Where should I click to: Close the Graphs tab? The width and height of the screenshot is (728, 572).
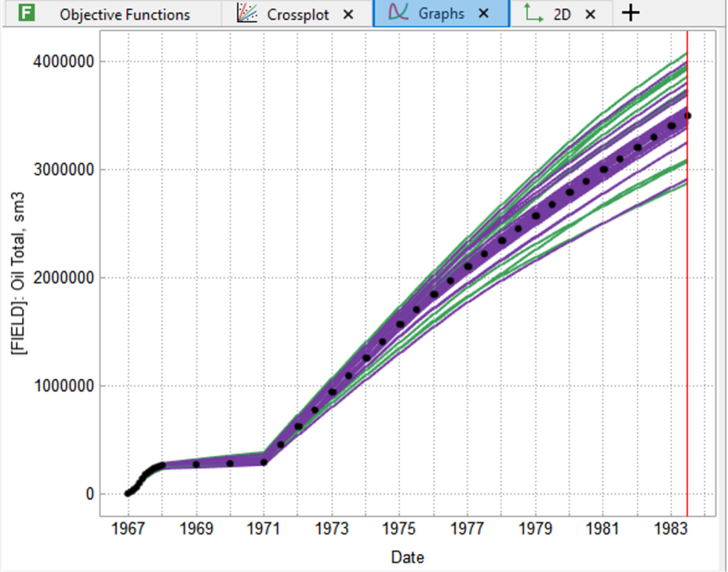point(483,14)
